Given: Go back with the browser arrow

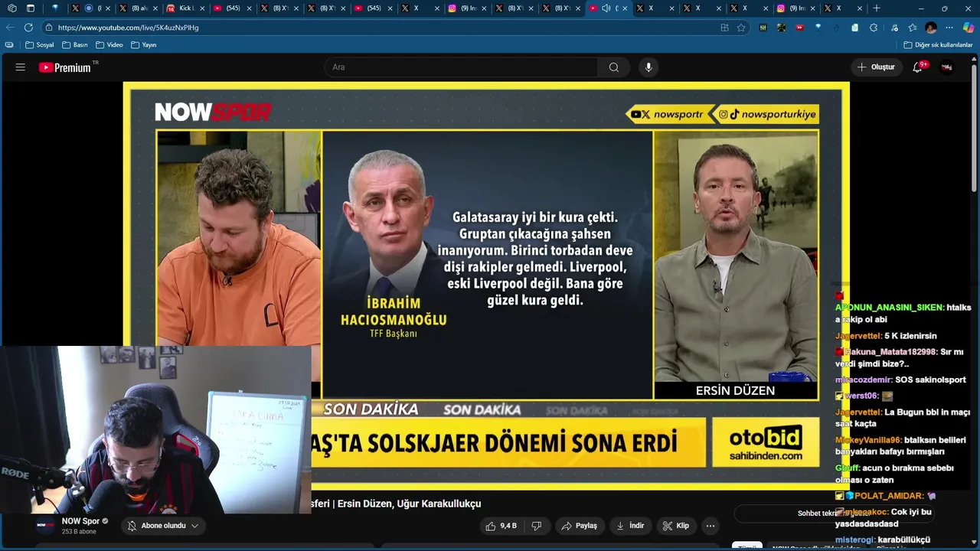Looking at the screenshot, I should coord(10,28).
